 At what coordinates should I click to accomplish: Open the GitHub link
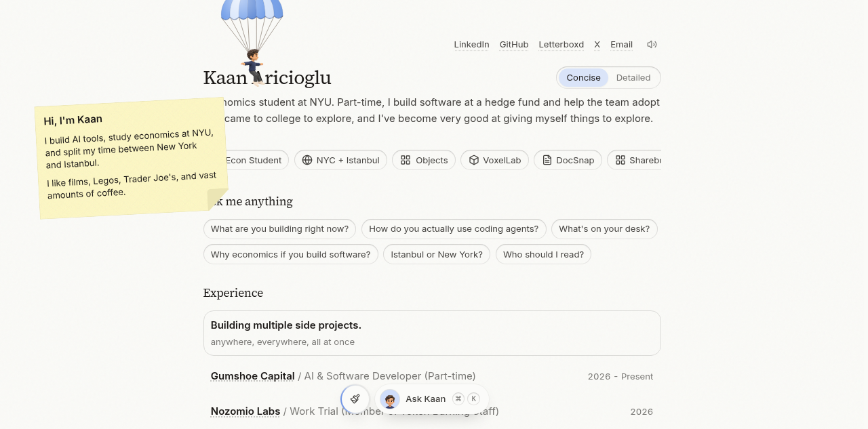pos(514,45)
